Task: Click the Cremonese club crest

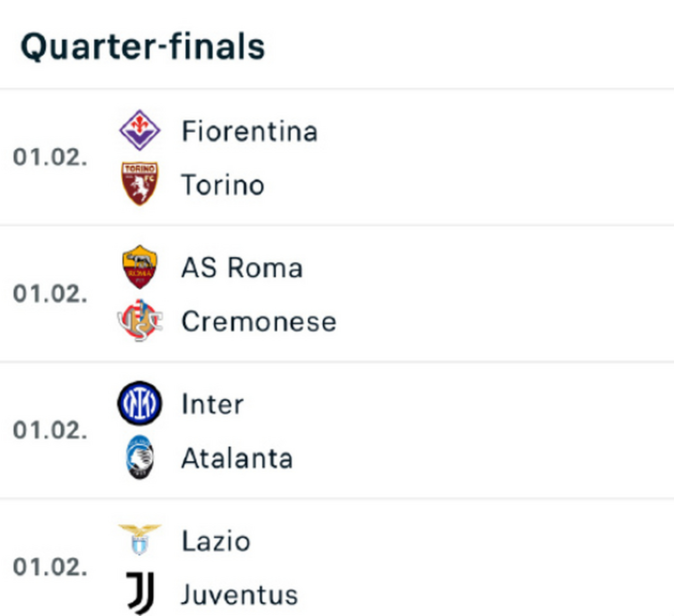Action: 140,321
